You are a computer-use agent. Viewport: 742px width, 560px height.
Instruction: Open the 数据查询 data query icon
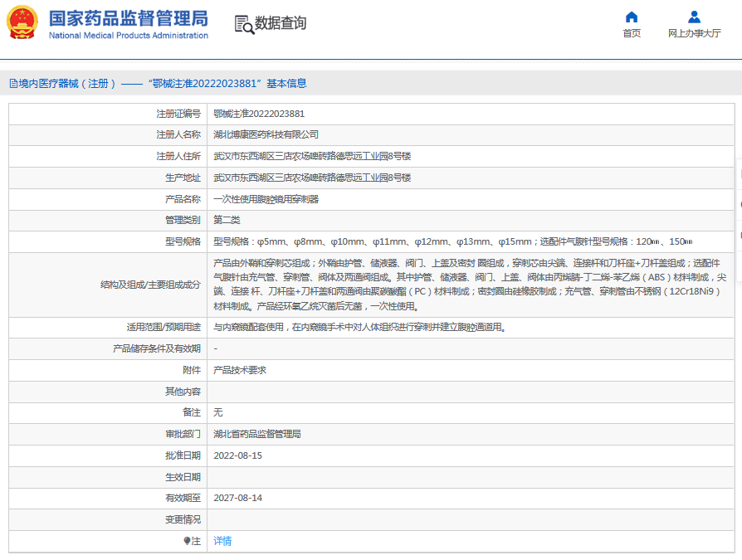pos(244,24)
